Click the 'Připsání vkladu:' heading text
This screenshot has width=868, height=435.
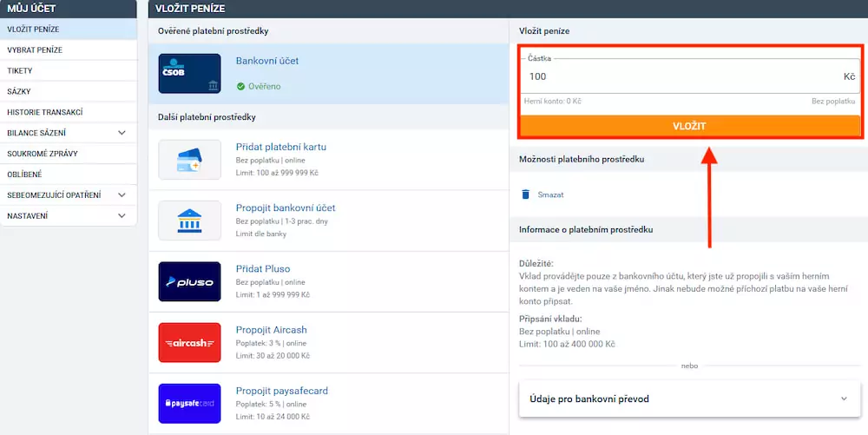pyautogui.click(x=550, y=320)
